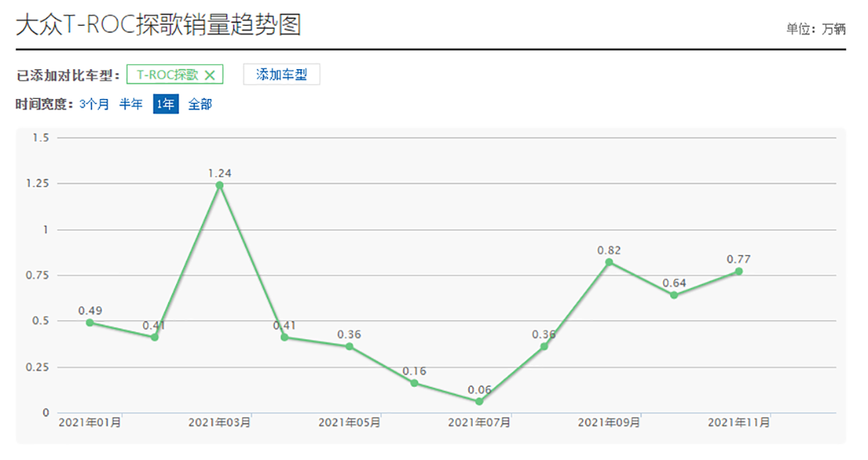Select the 半年 time range

[x=131, y=105]
